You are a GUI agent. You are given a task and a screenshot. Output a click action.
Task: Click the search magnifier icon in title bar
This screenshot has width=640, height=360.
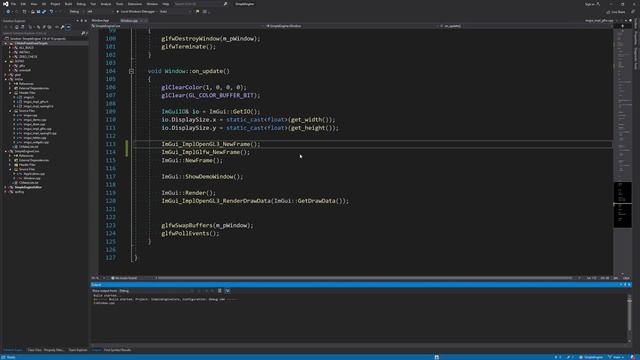(225, 4)
